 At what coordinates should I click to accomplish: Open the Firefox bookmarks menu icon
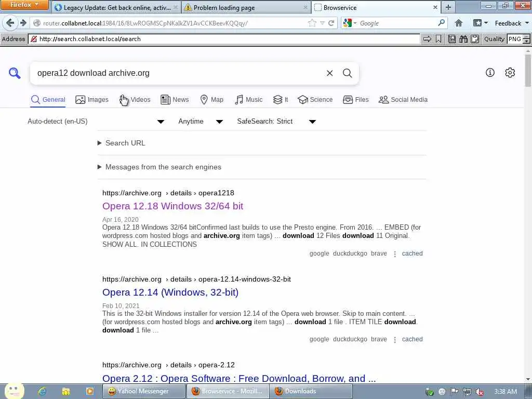click(480, 23)
